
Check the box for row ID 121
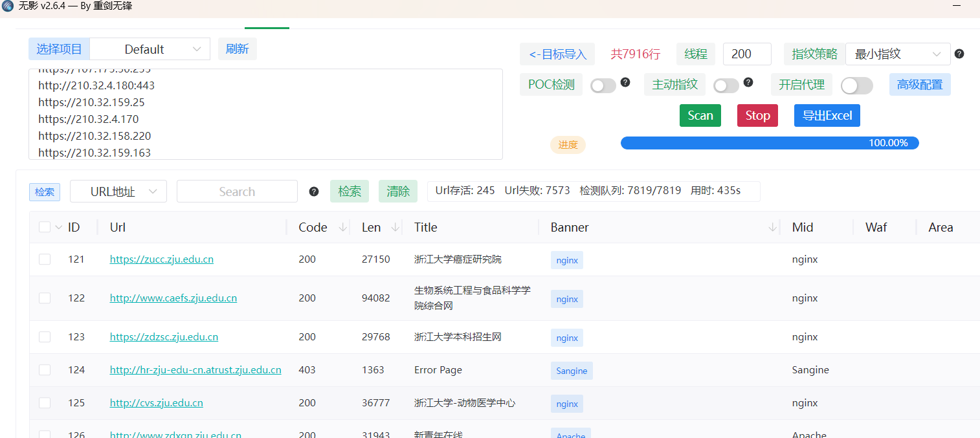45,259
